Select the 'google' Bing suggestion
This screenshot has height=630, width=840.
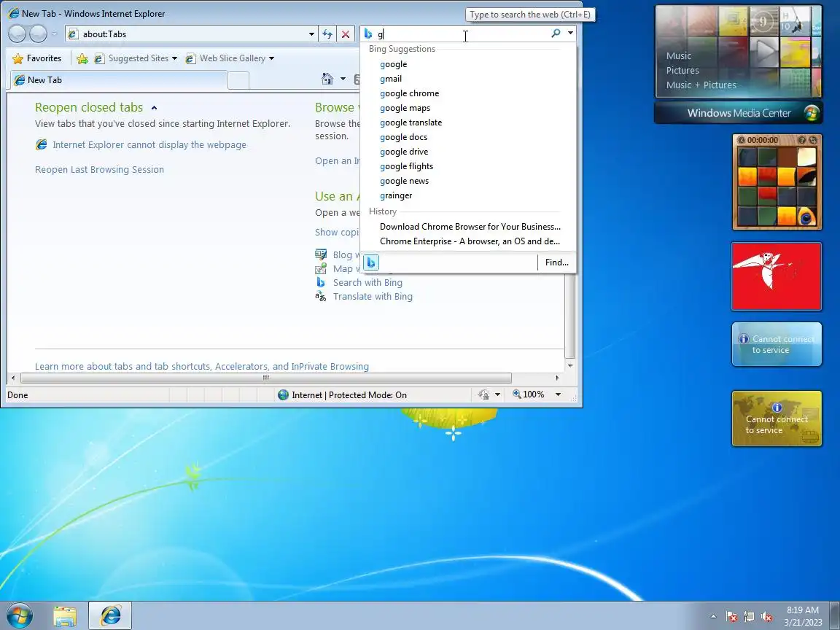point(393,64)
